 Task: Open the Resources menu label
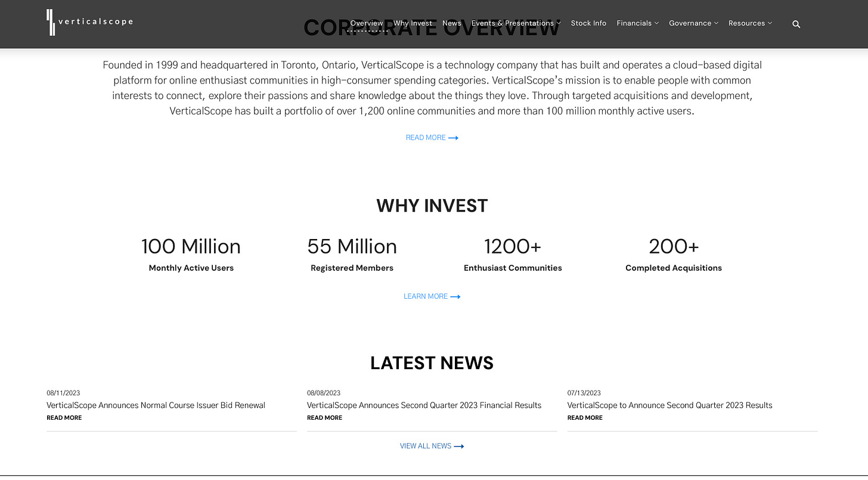coord(747,23)
